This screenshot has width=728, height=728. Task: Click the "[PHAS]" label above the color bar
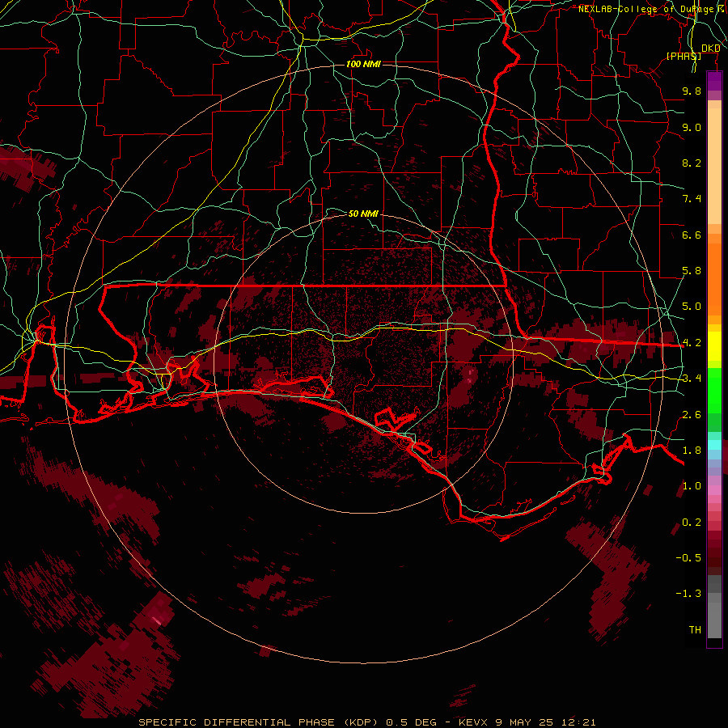(x=684, y=56)
